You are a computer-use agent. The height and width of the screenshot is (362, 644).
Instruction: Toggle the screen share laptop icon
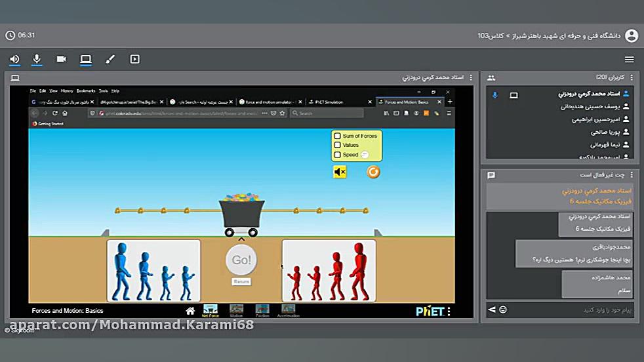pyautogui.click(x=85, y=59)
